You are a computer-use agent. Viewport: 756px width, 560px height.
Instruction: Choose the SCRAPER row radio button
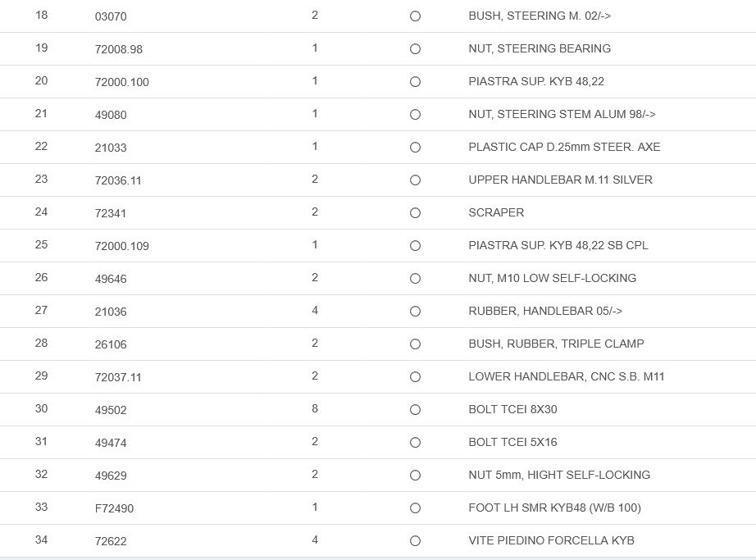point(415,213)
